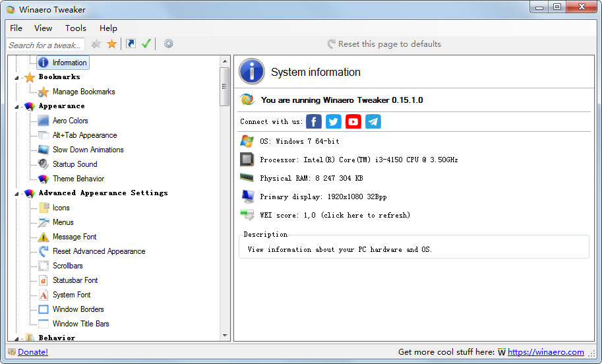This screenshot has height=364, width=602.
Task: Collapse the Bookmarks tree category
Action: point(16,78)
